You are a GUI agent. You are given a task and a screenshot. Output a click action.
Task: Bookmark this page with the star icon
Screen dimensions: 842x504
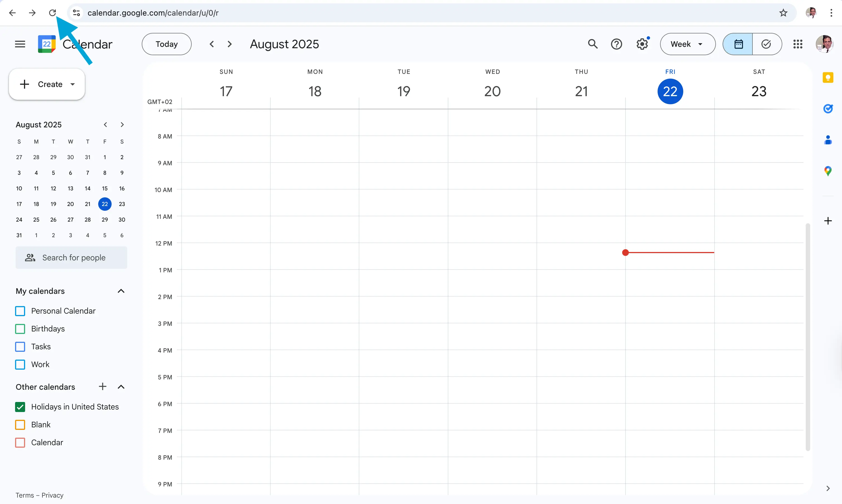click(x=783, y=13)
